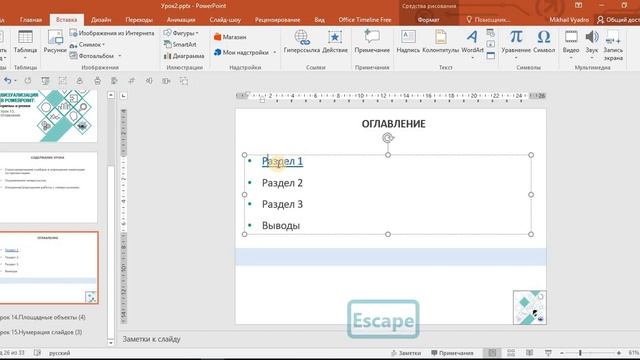Click the Mikhail Vyadro account name
The width and height of the screenshot is (640, 360).
pyautogui.click(x=569, y=20)
